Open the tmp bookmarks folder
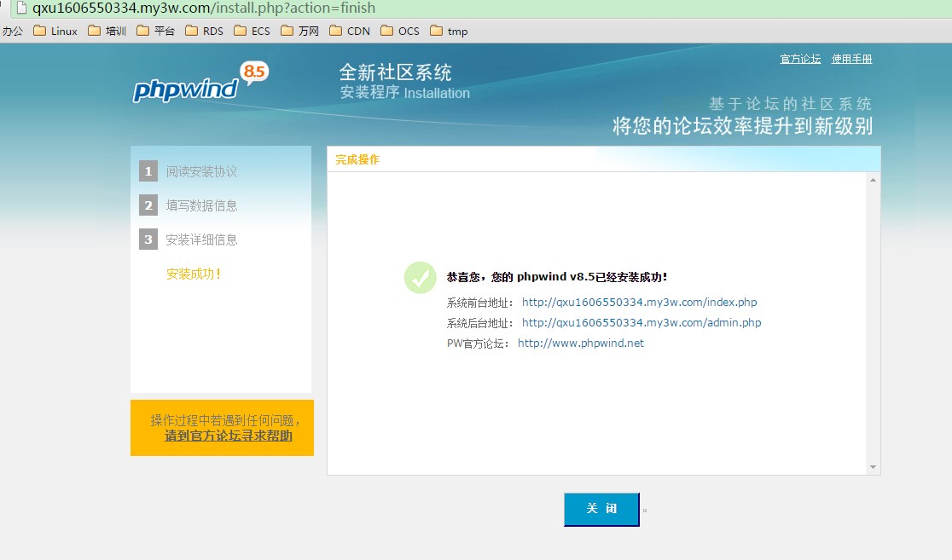Image resolution: width=952 pixels, height=560 pixels. pos(449,31)
